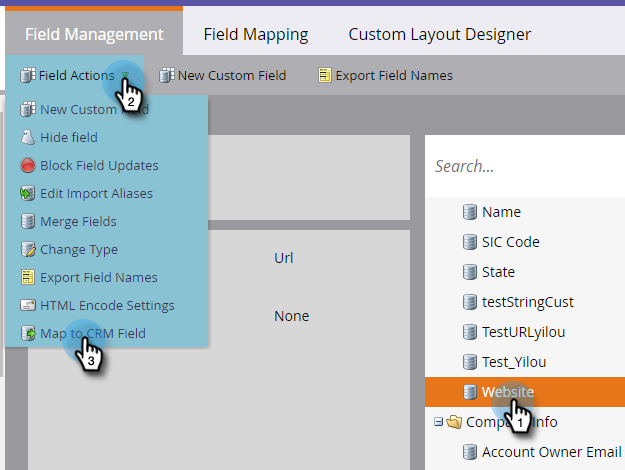Select the State field

(498, 272)
